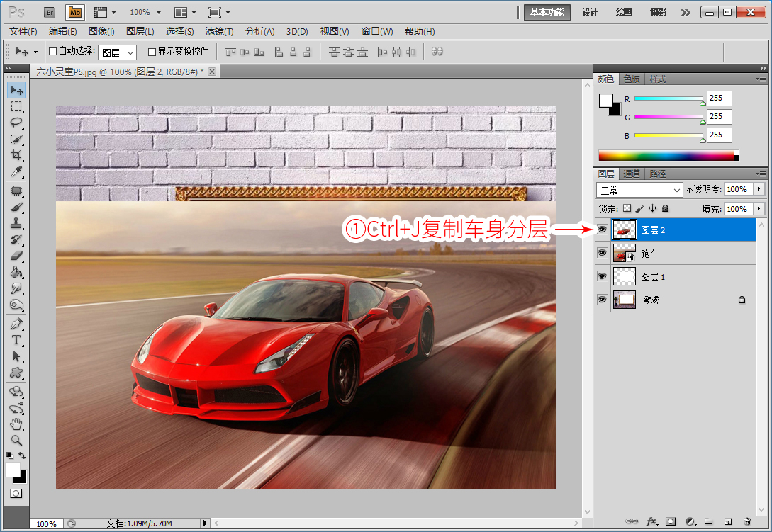Toggle lock all icon
The height and width of the screenshot is (532, 772).
point(665,208)
